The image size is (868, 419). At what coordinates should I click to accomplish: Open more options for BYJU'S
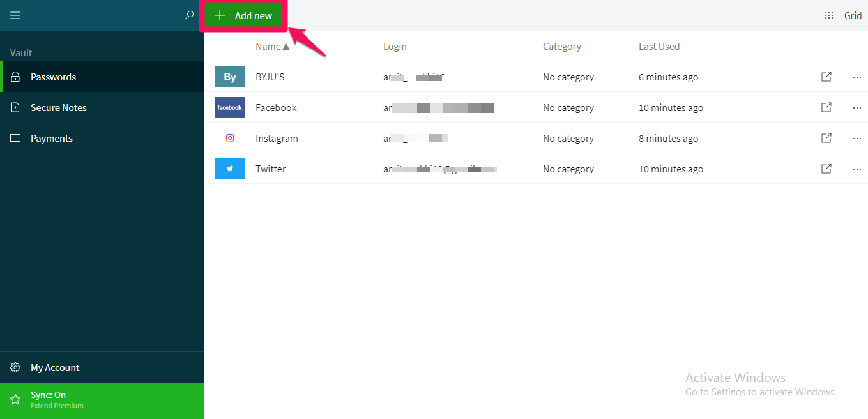[x=857, y=77]
